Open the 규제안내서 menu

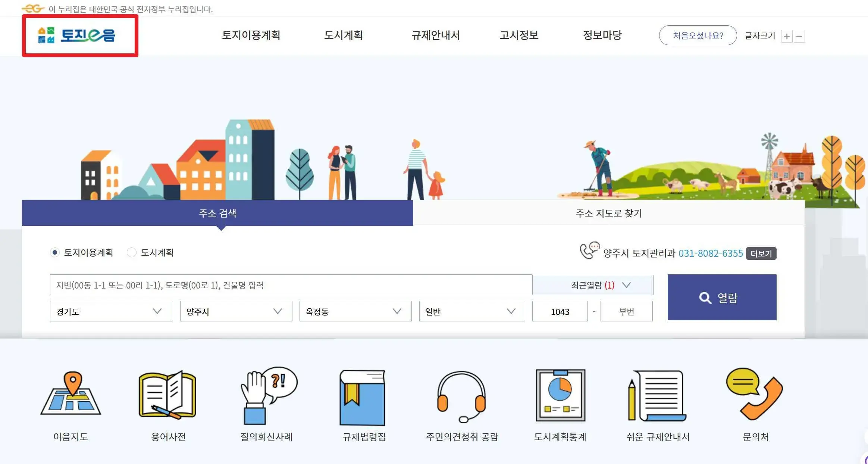click(436, 35)
